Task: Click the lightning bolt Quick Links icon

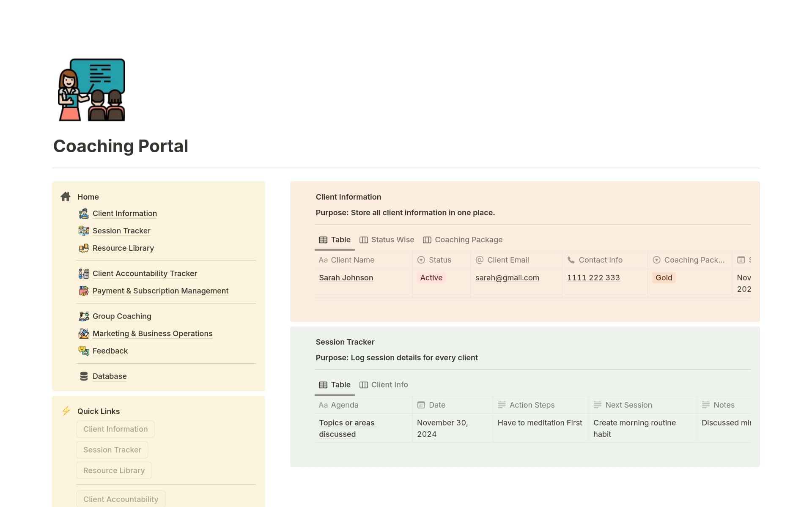Action: [x=66, y=411]
